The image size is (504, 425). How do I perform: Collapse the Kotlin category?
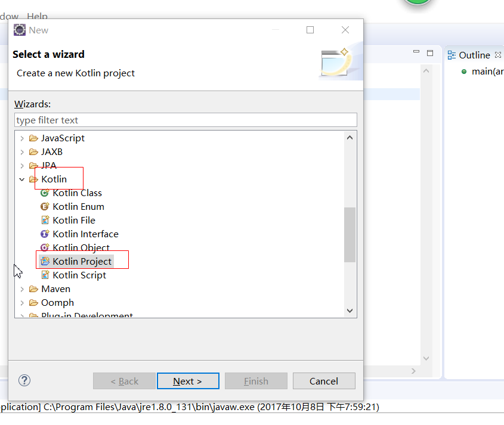(22, 179)
